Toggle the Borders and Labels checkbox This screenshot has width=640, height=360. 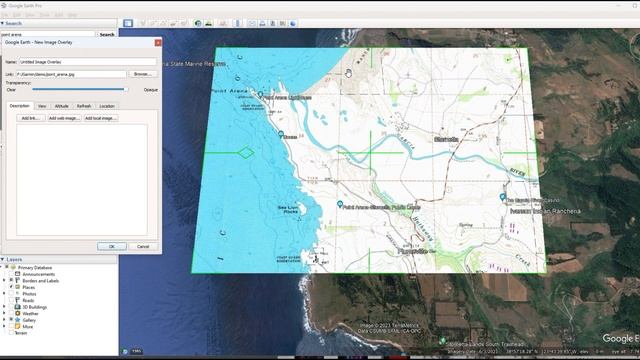coord(11,280)
